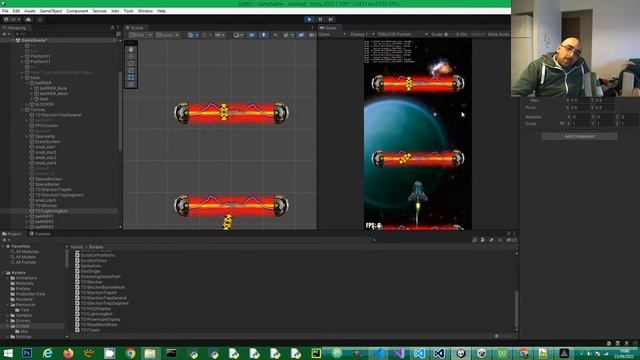Toggle Mute Audio in Game view
The width and height of the screenshot is (640, 360).
click(x=498, y=34)
